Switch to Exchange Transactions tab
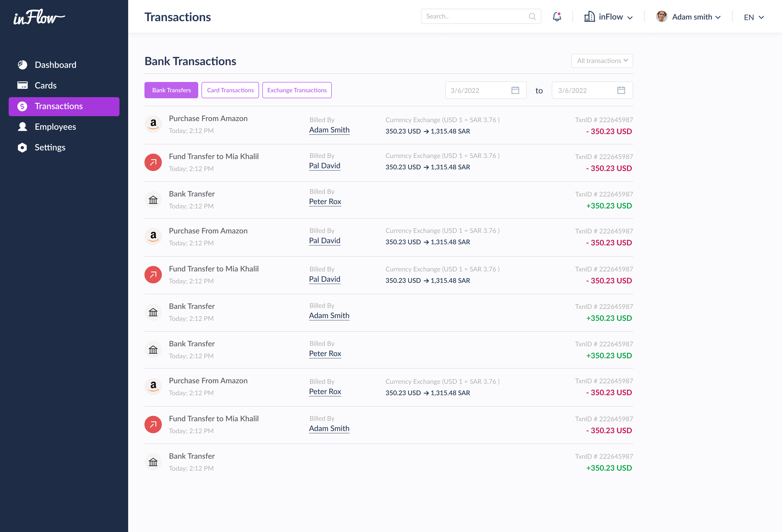The image size is (782, 532). click(x=297, y=90)
